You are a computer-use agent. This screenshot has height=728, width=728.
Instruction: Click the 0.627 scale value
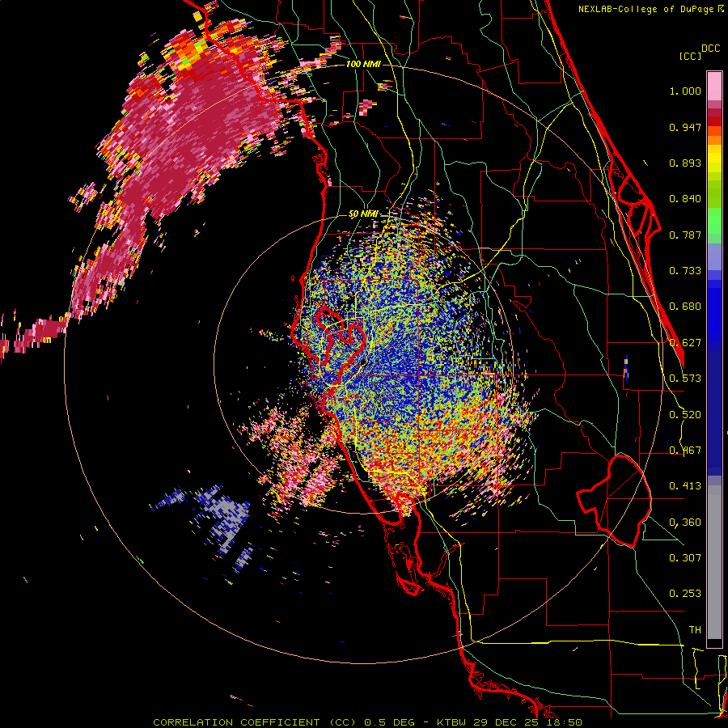(x=685, y=343)
